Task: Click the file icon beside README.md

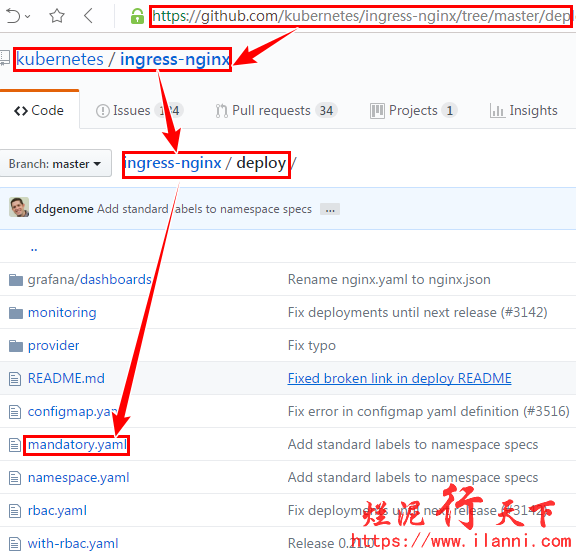Action: (15, 379)
